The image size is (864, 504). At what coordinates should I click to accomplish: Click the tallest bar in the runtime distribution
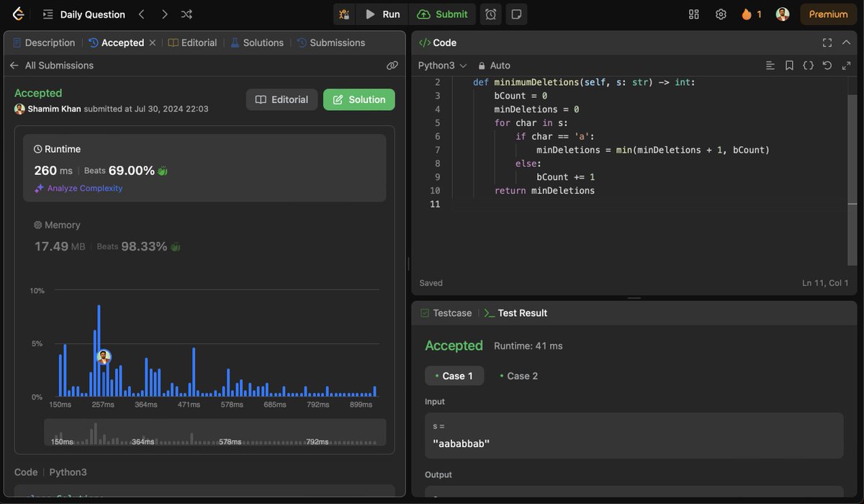pyautogui.click(x=99, y=351)
